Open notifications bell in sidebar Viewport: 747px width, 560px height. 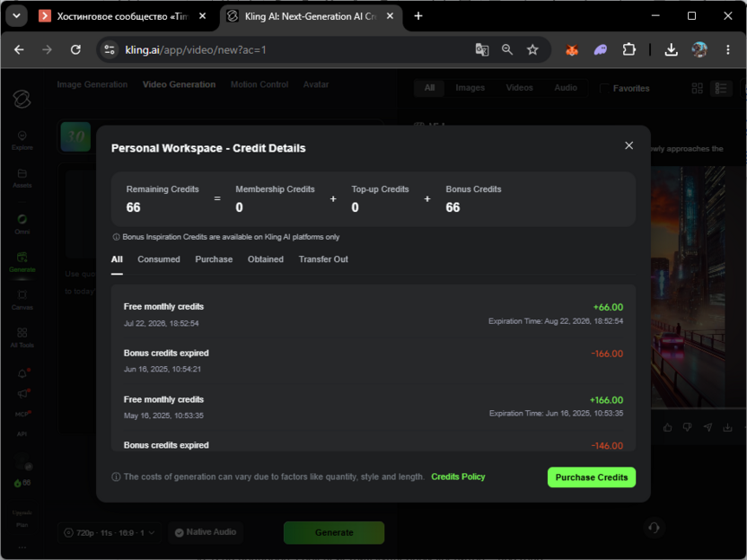22,373
